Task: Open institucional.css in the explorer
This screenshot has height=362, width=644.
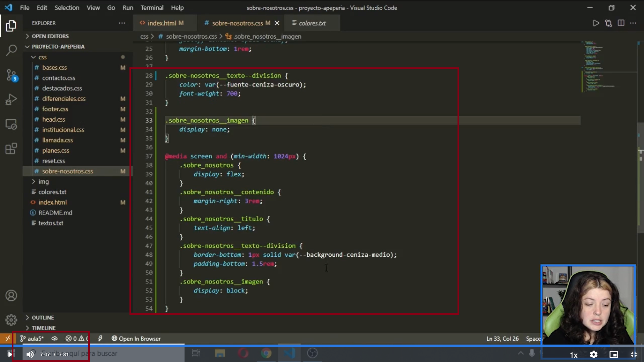Action: tap(63, 130)
